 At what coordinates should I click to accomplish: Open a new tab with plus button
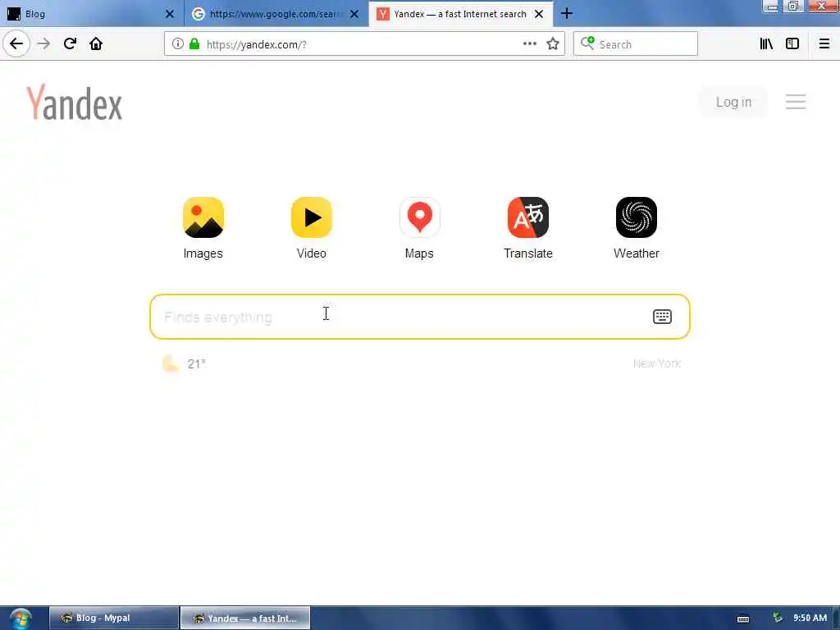tap(567, 13)
